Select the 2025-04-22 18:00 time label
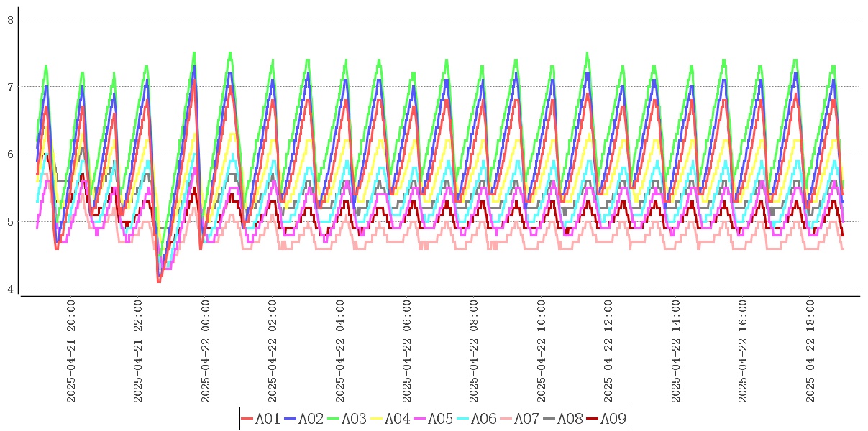This screenshot has width=868, height=431. tap(810, 351)
